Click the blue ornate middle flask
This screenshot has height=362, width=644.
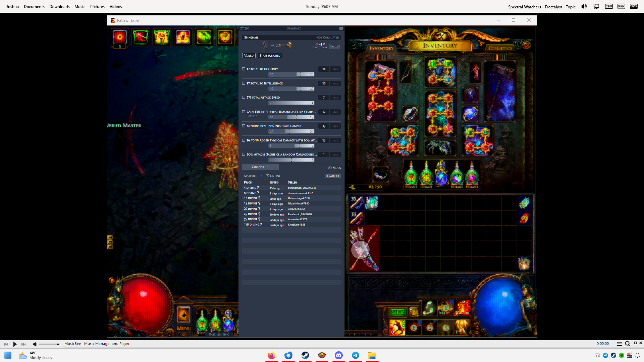pyautogui.click(x=441, y=174)
